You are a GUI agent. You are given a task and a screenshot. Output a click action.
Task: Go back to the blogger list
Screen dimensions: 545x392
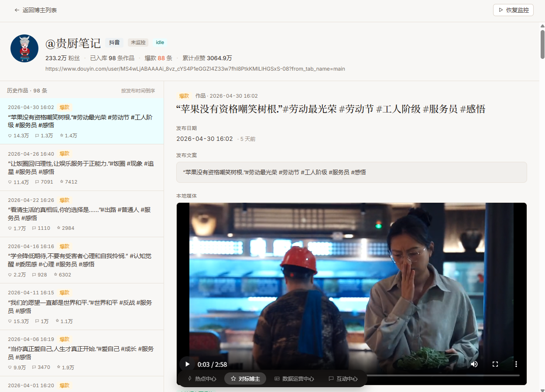coord(35,10)
